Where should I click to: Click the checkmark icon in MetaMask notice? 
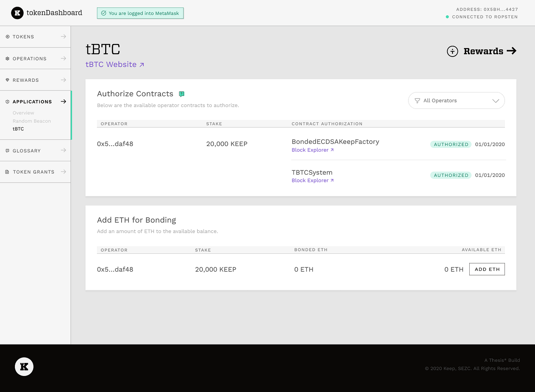(x=104, y=13)
